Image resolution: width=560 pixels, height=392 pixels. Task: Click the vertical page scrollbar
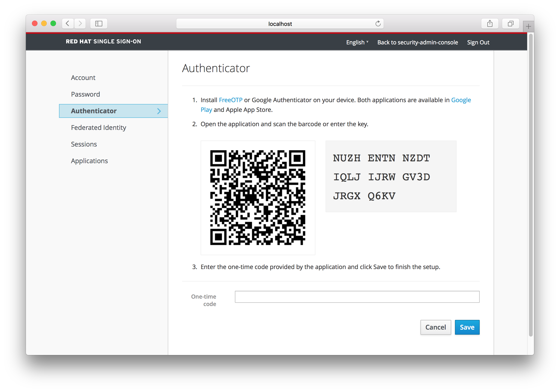click(531, 185)
